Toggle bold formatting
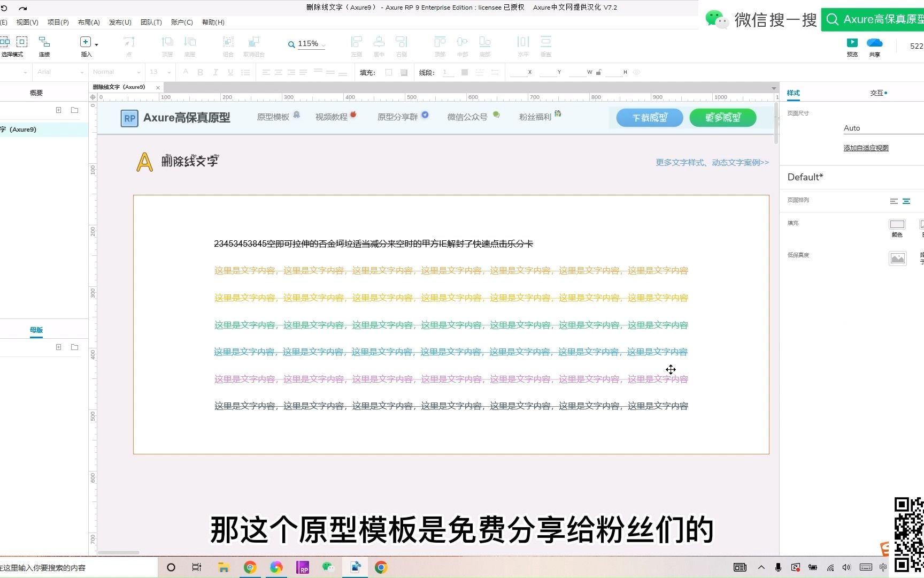This screenshot has height=578, width=924. click(200, 72)
